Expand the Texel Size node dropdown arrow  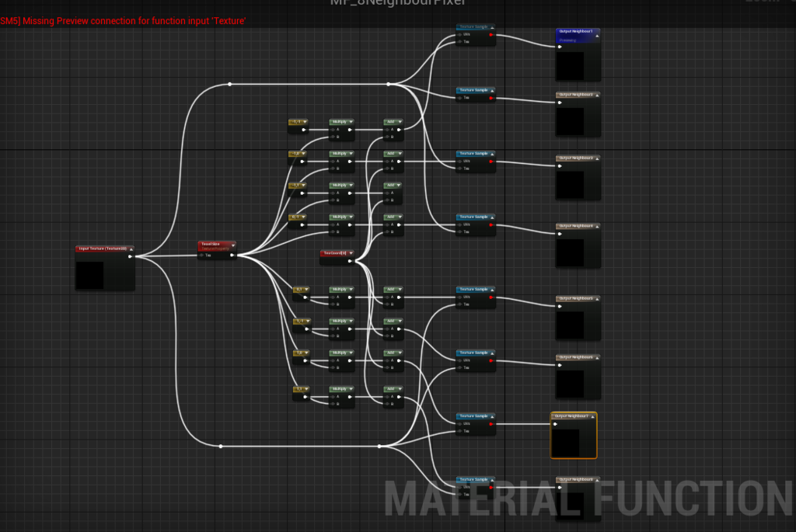pos(233,245)
